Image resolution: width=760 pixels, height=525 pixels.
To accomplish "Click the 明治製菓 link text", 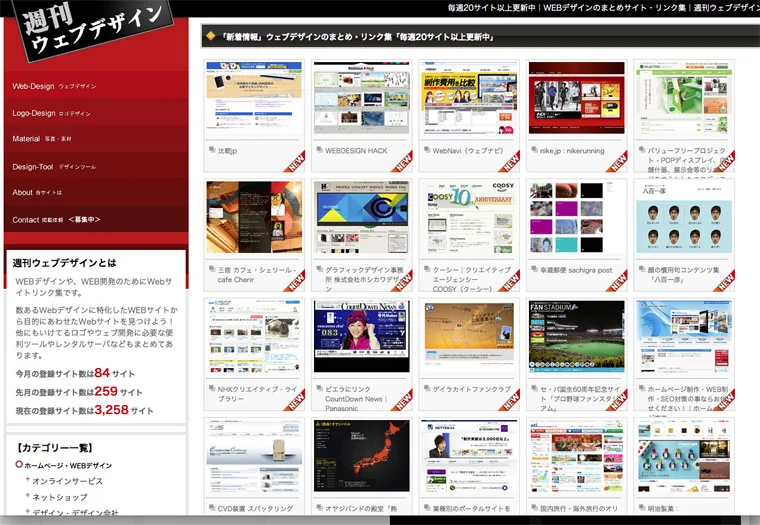I will coord(663,509).
